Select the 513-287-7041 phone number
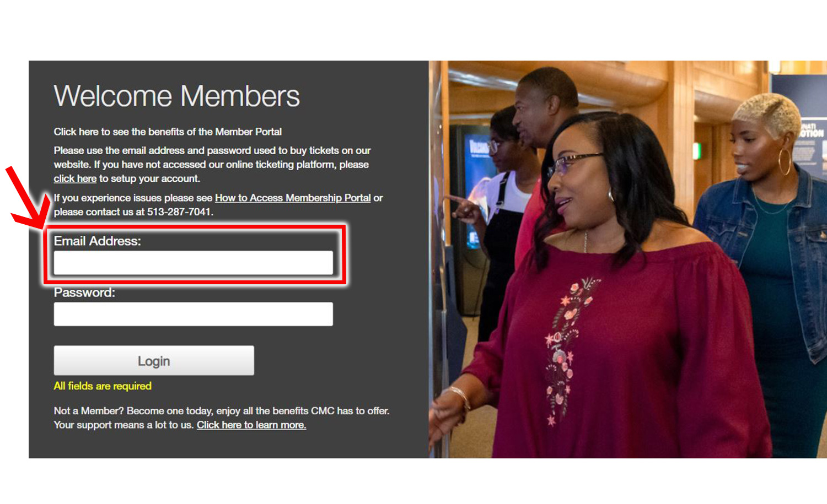Screen dimensions: 827x504 coord(179,212)
